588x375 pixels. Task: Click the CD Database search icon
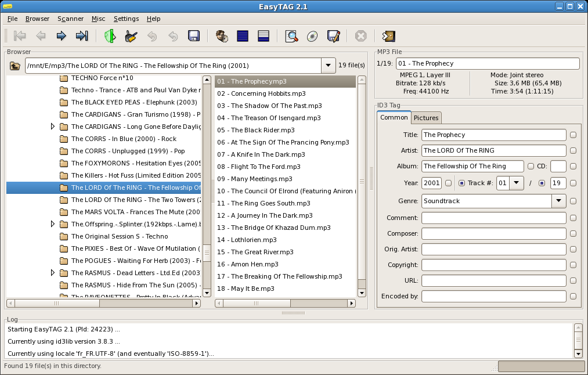point(312,36)
